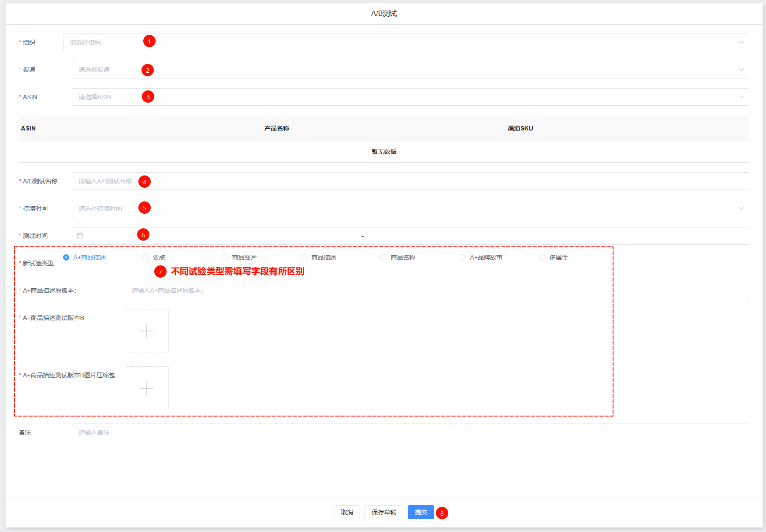
Task: Click the A+商品描述原版本 input field
Action: (x=436, y=290)
